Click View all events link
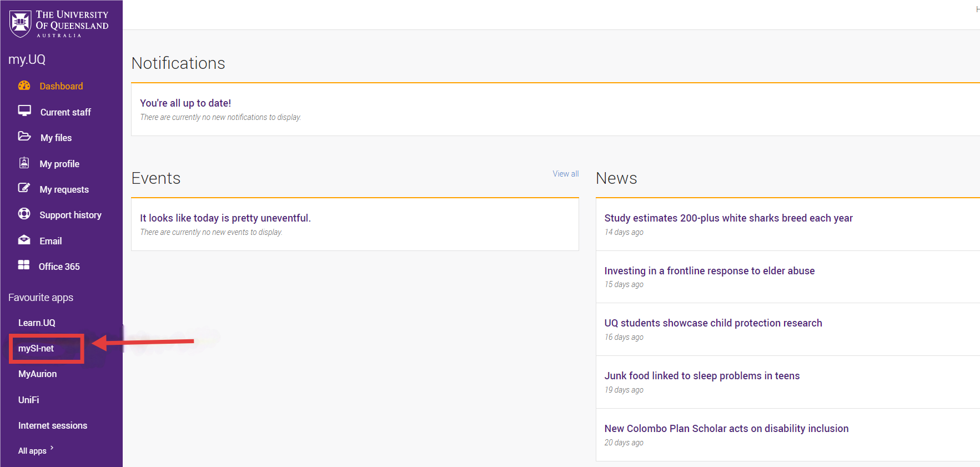The width and height of the screenshot is (980, 467). [566, 174]
